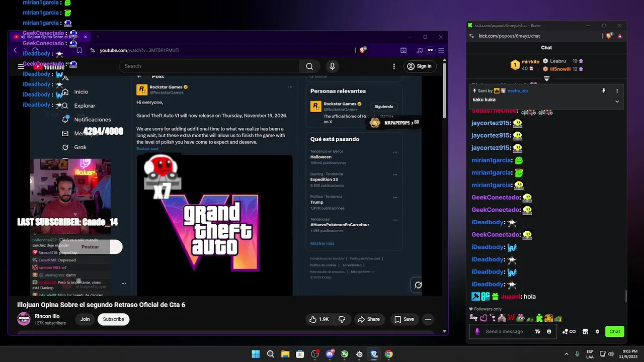Open the YouTube hamburger guide menu
This screenshot has height=362, width=644.
click(x=21, y=66)
